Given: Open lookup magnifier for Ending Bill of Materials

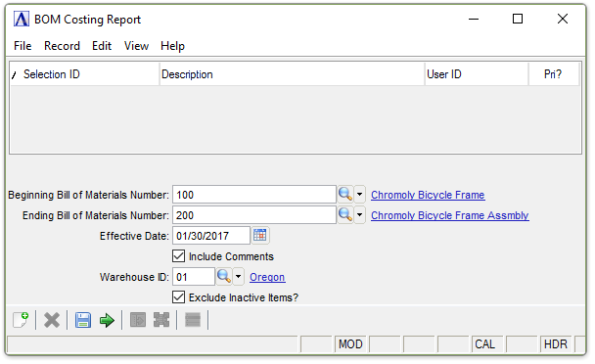Looking at the screenshot, I should (x=344, y=215).
